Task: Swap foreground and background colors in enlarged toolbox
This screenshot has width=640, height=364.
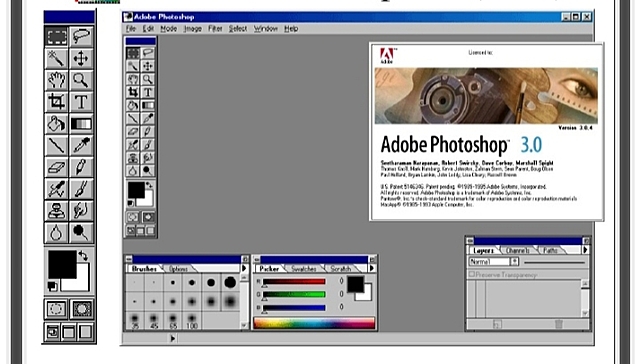Action: (83, 256)
